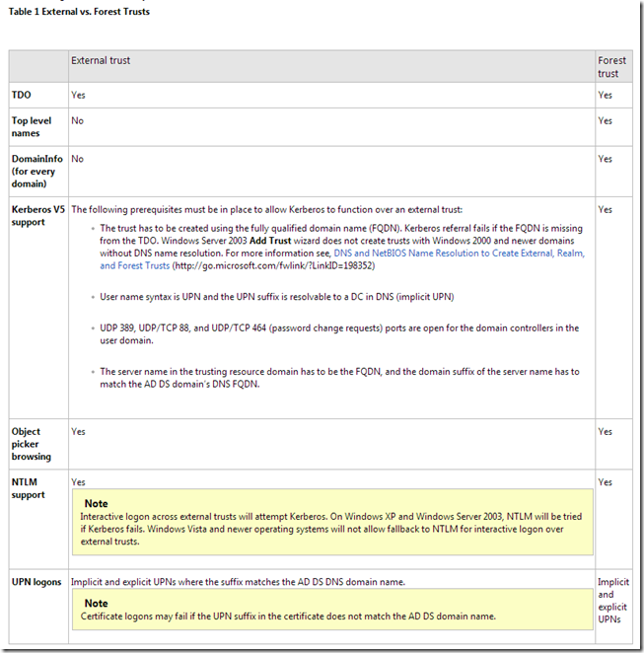Click the 'Kerberos V5 support' row label

click(x=38, y=216)
